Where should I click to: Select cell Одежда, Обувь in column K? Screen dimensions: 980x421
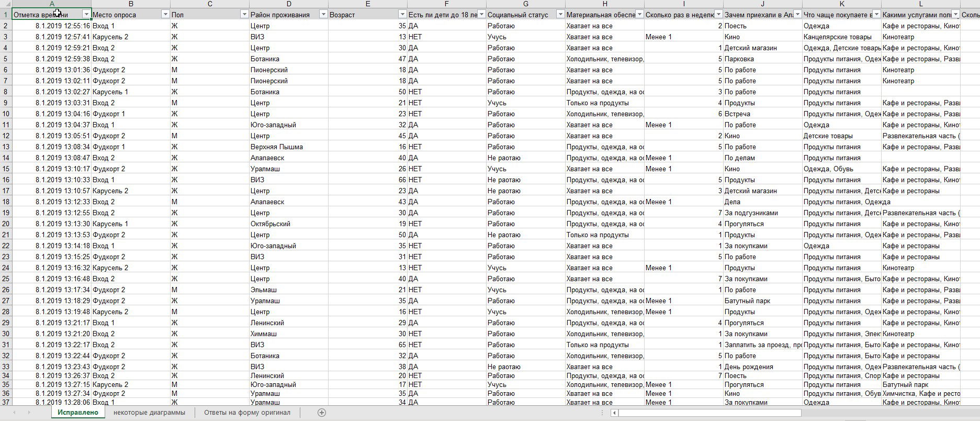[842, 169]
